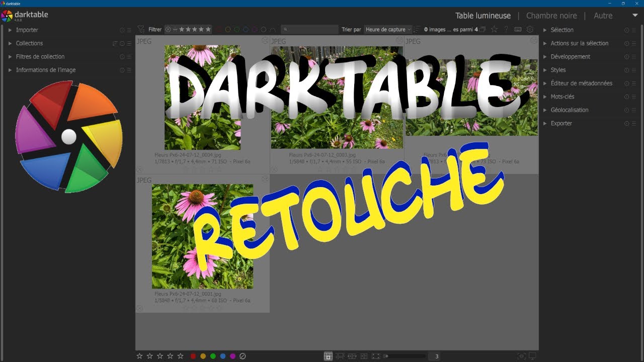Screen dimensions: 644x362
Task: Toggle full preview layout icon
Action: [x=376, y=356]
